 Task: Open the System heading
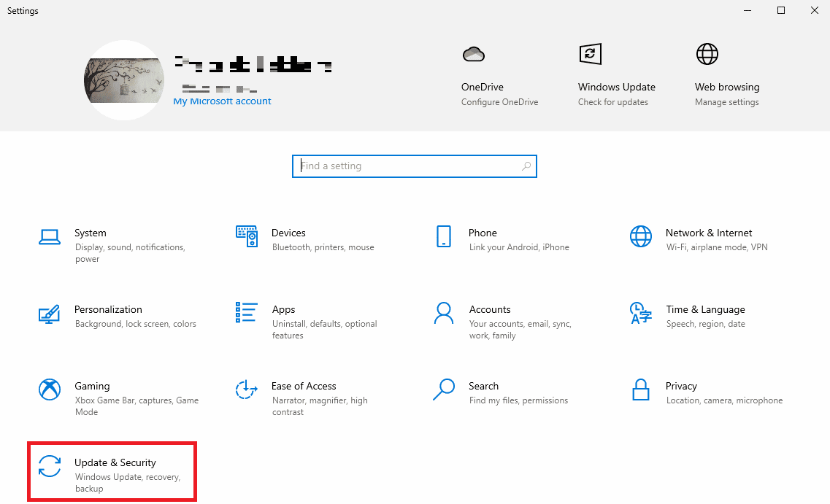[91, 233]
